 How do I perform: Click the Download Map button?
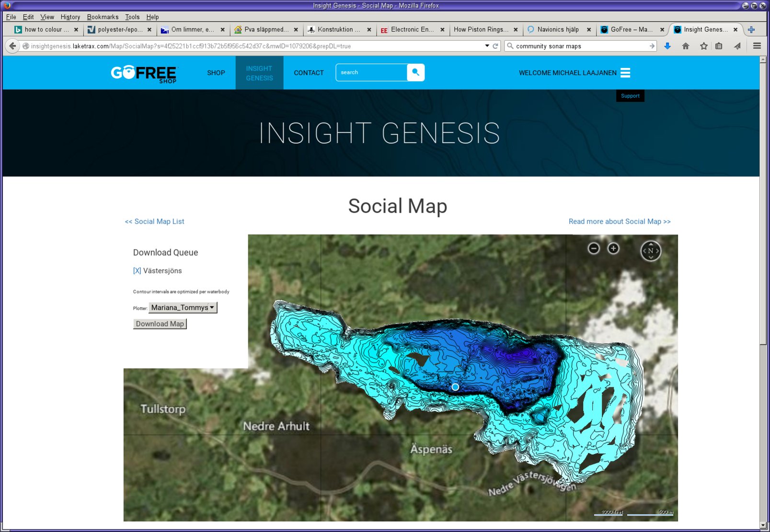click(x=160, y=324)
